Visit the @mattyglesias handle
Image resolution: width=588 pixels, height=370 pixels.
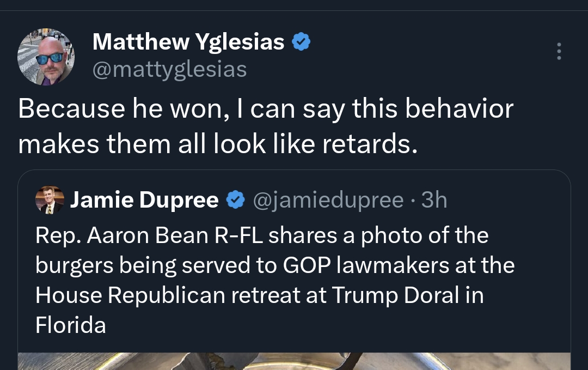tap(170, 69)
